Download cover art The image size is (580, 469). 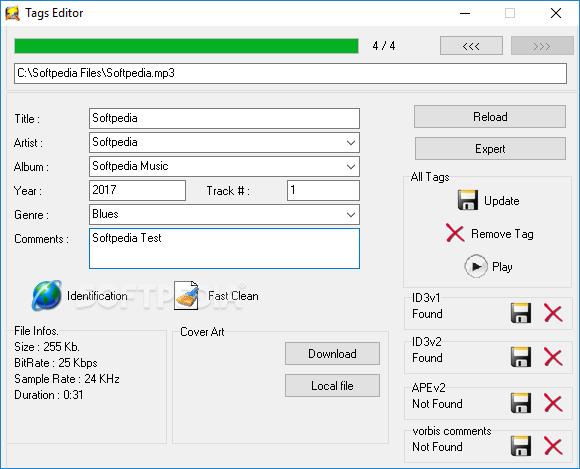point(332,354)
